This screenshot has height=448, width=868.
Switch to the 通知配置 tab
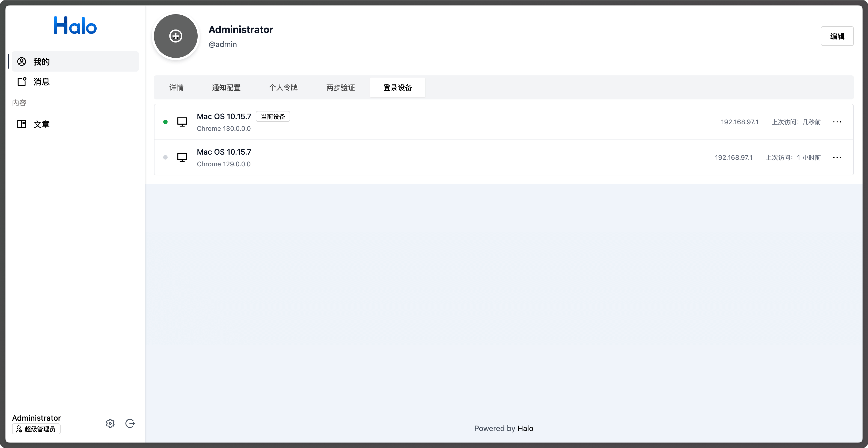pos(226,88)
